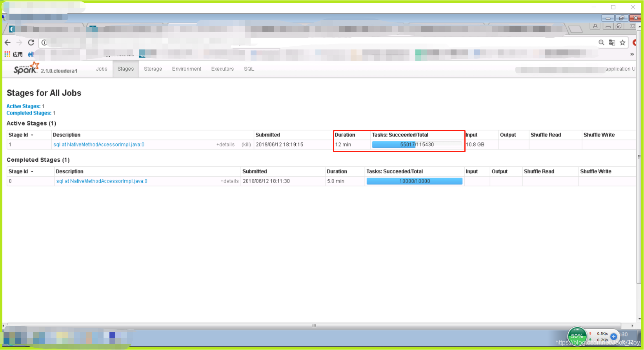Image resolution: width=644 pixels, height=350 pixels.
Task: Open active stage 1 sql description link
Action: click(99, 144)
